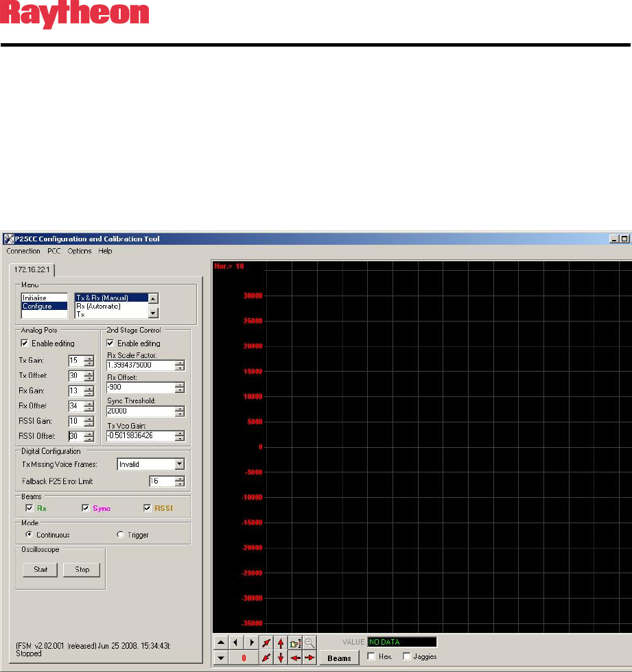Viewport: 632px width, 672px height.
Task: Click the Tx entry in the list
Action: point(111,314)
